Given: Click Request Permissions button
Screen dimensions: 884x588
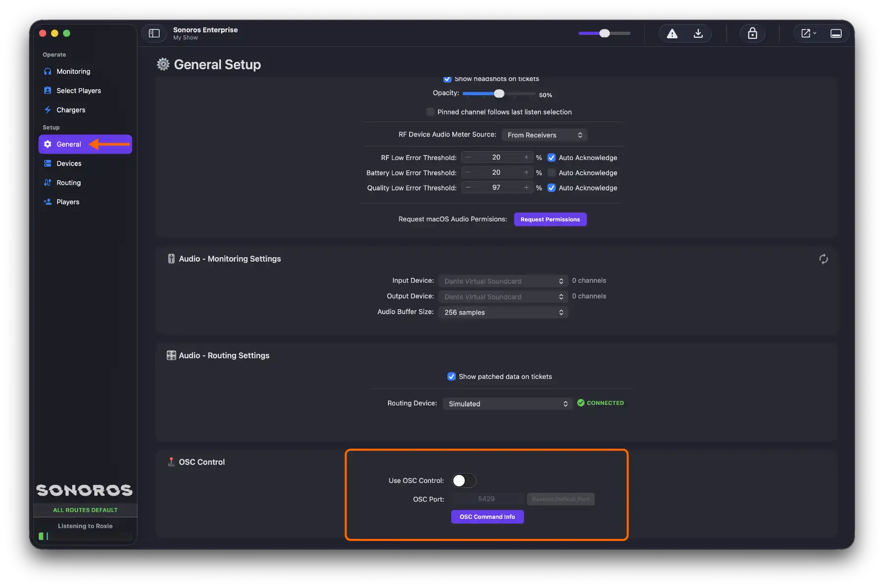Looking at the screenshot, I should [x=550, y=219].
